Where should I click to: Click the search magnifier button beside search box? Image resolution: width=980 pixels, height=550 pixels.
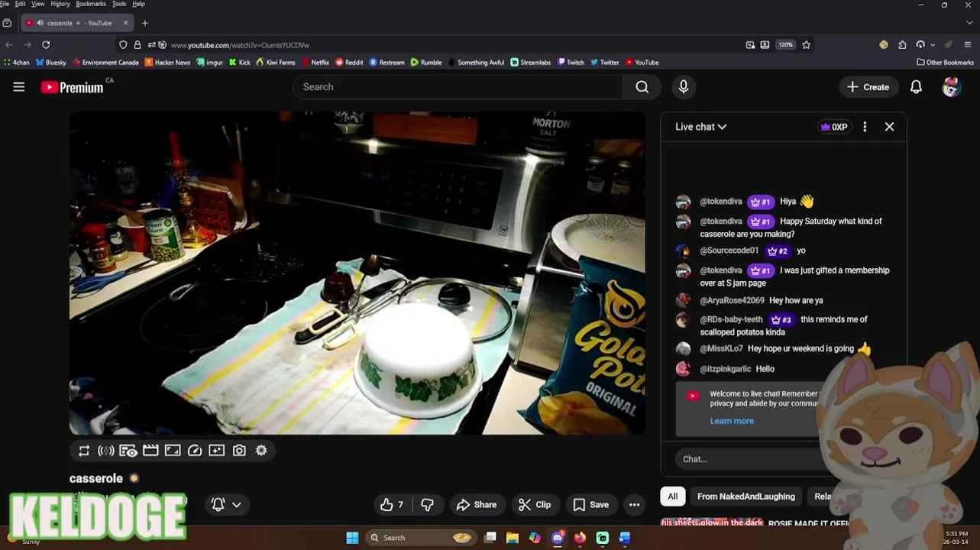(642, 87)
